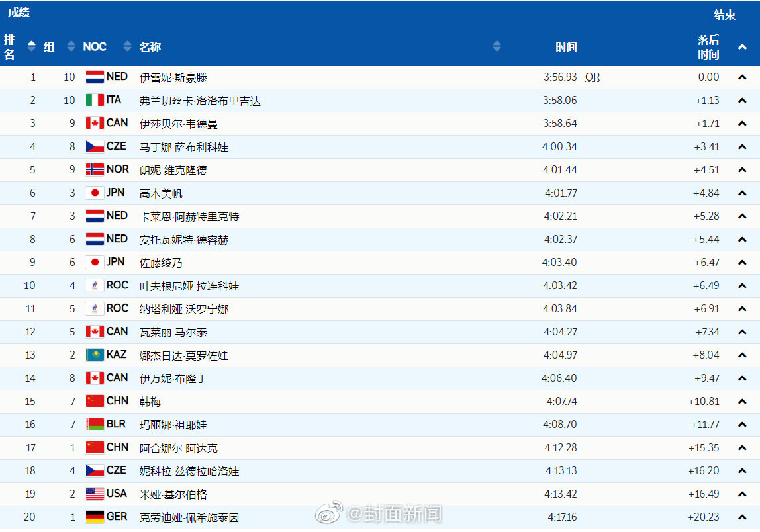Click the Norway flag next to NOR
Screen dimensions: 760x532
click(95, 169)
